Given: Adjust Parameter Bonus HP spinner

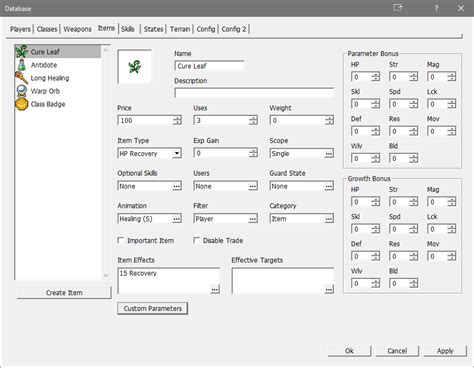Looking at the screenshot, I should [x=376, y=77].
